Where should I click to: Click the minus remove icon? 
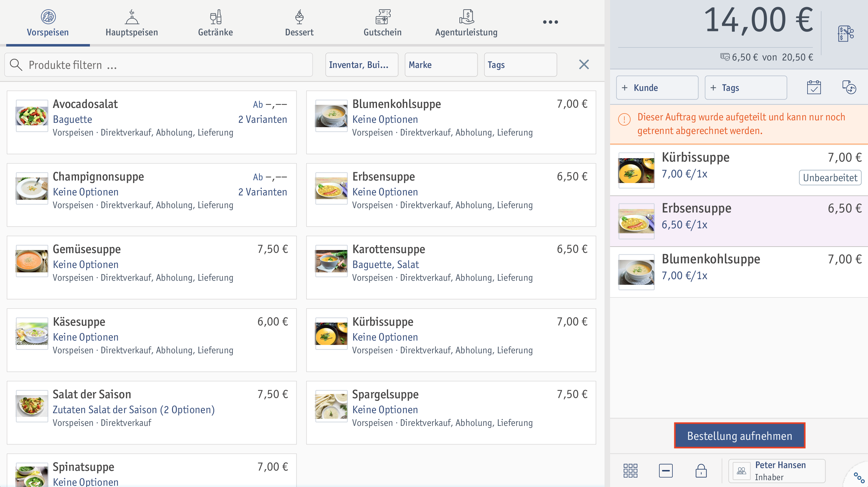[x=666, y=471]
